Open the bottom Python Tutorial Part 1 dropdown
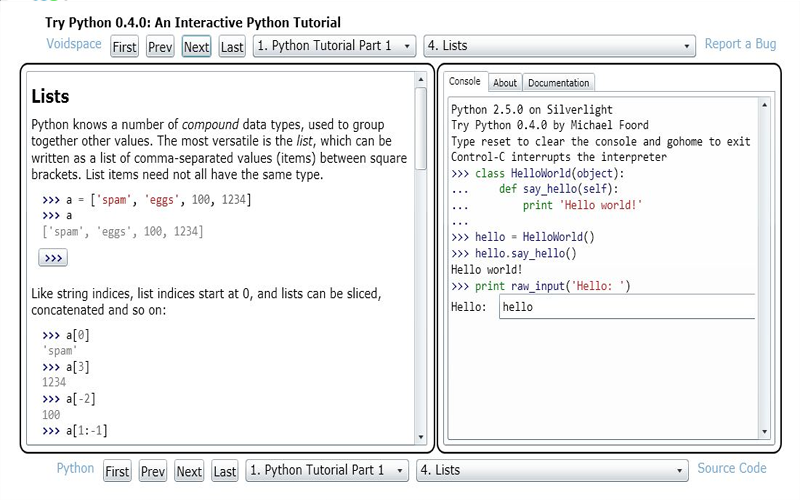The image size is (800, 500). click(327, 470)
